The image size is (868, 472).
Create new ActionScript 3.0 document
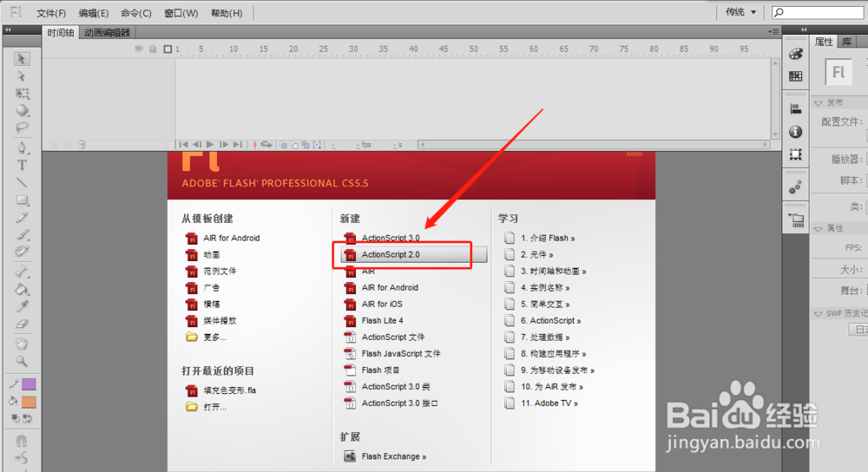(391, 238)
